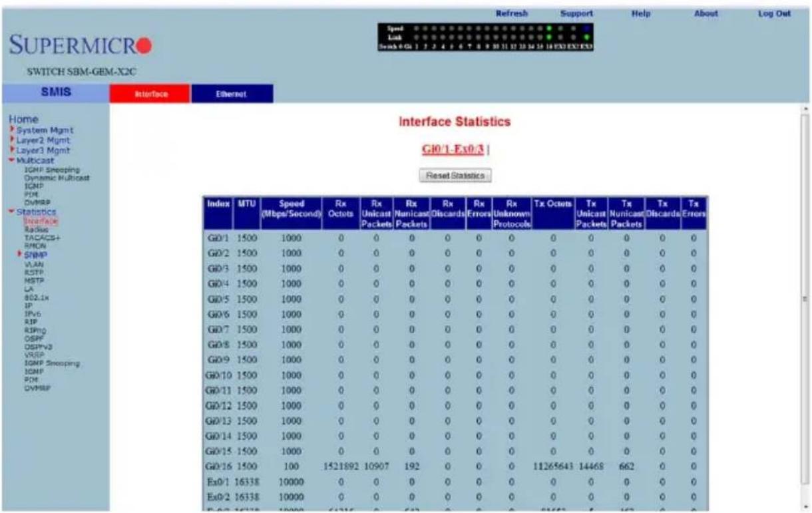812x513 pixels.
Task: Select the highlighted Interface statistics item
Action: tap(41, 221)
